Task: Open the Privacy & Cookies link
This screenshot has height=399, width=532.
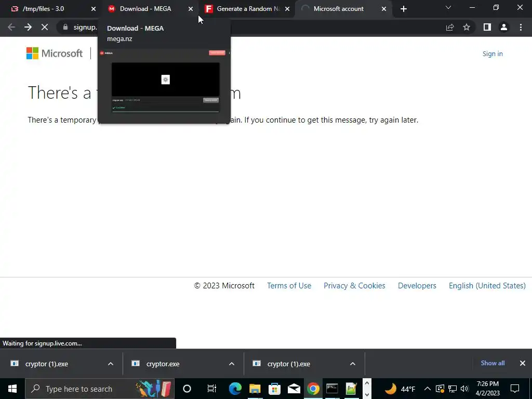Action: pyautogui.click(x=354, y=286)
